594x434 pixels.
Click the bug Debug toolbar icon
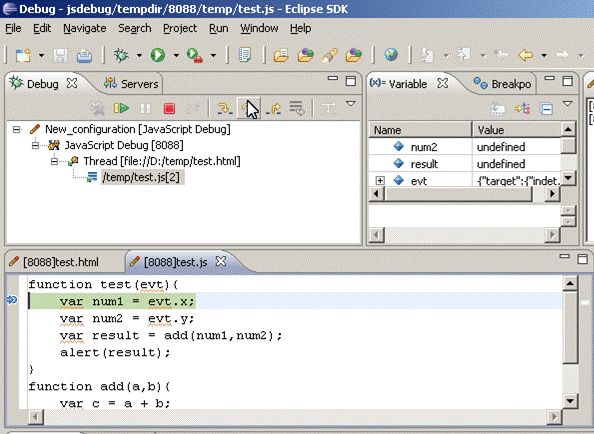point(121,55)
